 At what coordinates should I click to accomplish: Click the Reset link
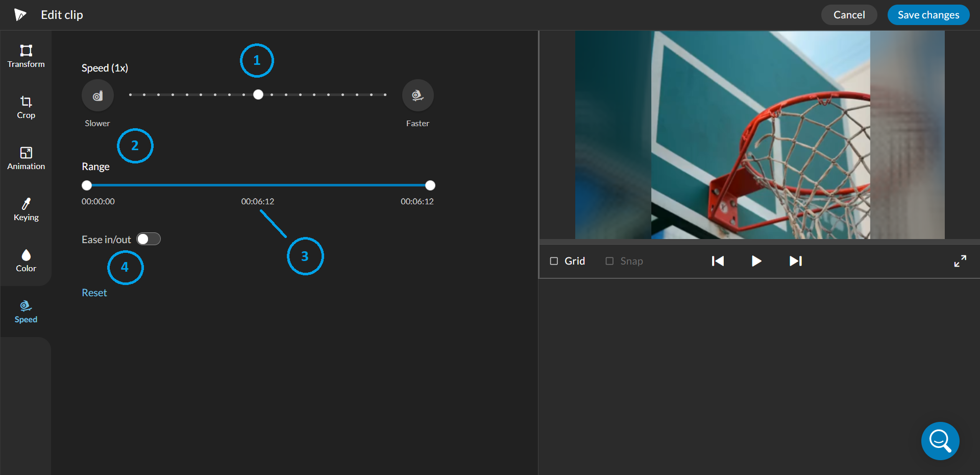point(94,293)
